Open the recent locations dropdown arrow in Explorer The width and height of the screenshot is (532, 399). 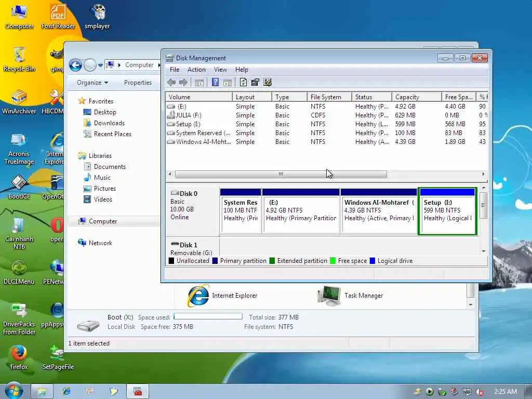tap(100, 65)
